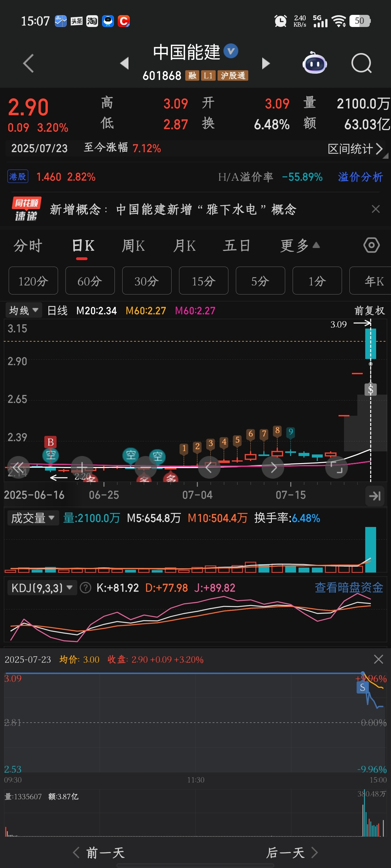Open the 雅下水电 concept news headline

[173, 209]
